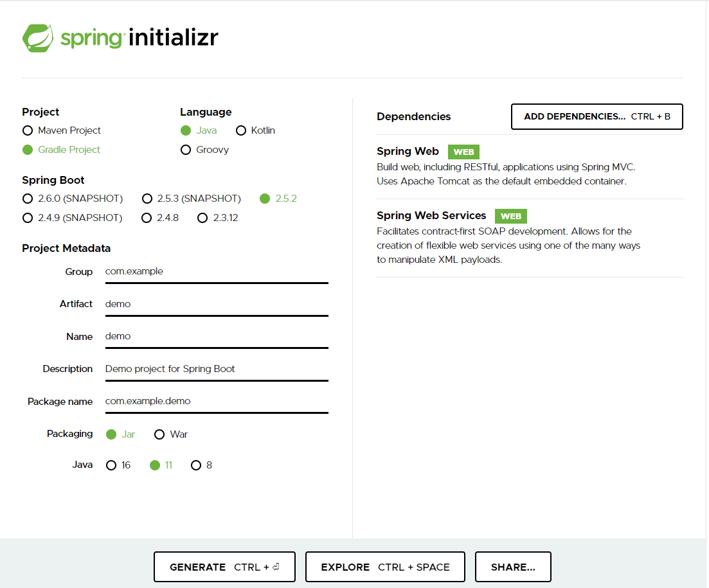The image size is (709, 588).
Task: Click the Dependencies heading
Action: [x=414, y=116]
